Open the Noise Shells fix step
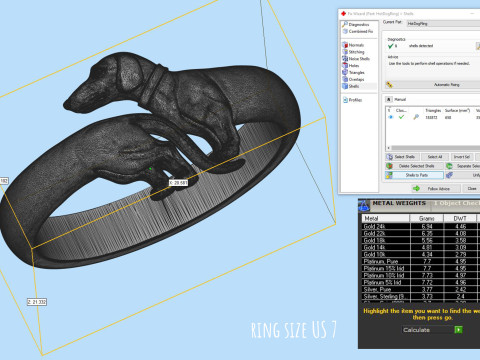 (356, 59)
